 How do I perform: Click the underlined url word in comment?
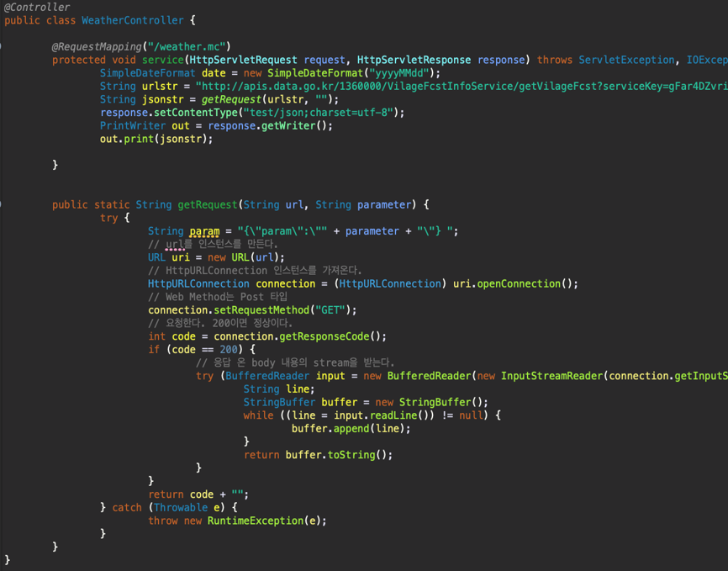click(174, 245)
